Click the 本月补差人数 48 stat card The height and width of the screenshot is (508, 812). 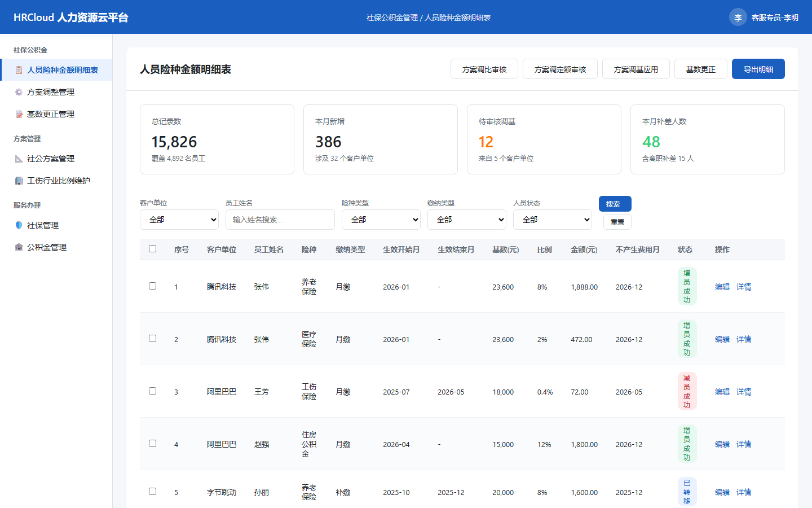tap(708, 139)
